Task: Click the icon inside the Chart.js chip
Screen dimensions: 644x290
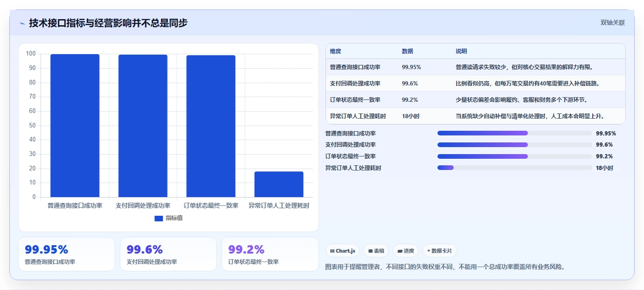Action: click(332, 251)
